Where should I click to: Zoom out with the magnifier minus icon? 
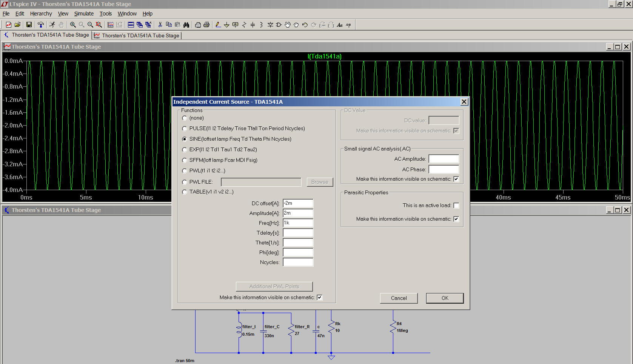click(90, 25)
